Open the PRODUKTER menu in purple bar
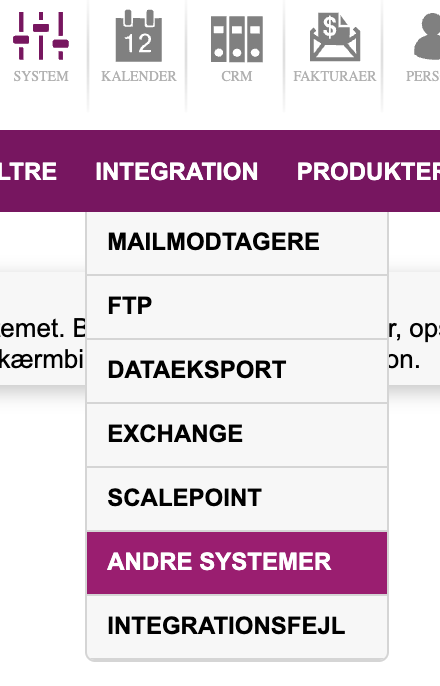 368,171
